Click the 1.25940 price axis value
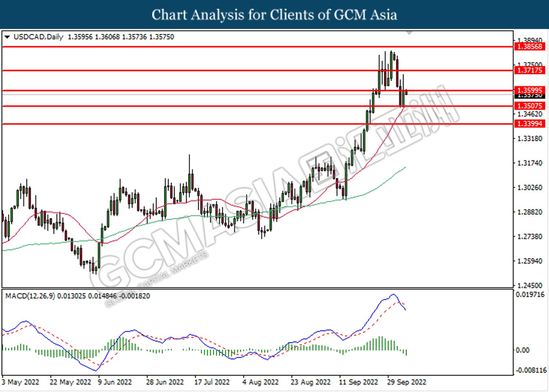 (x=530, y=261)
